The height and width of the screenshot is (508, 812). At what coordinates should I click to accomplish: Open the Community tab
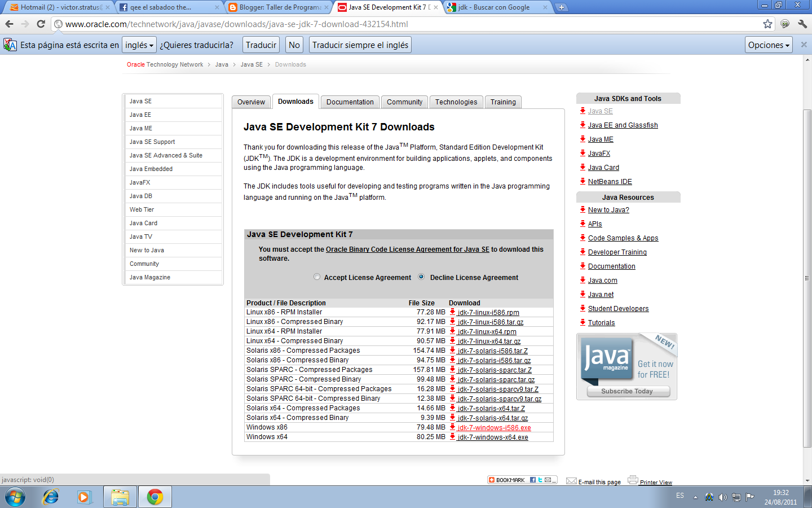click(x=404, y=102)
